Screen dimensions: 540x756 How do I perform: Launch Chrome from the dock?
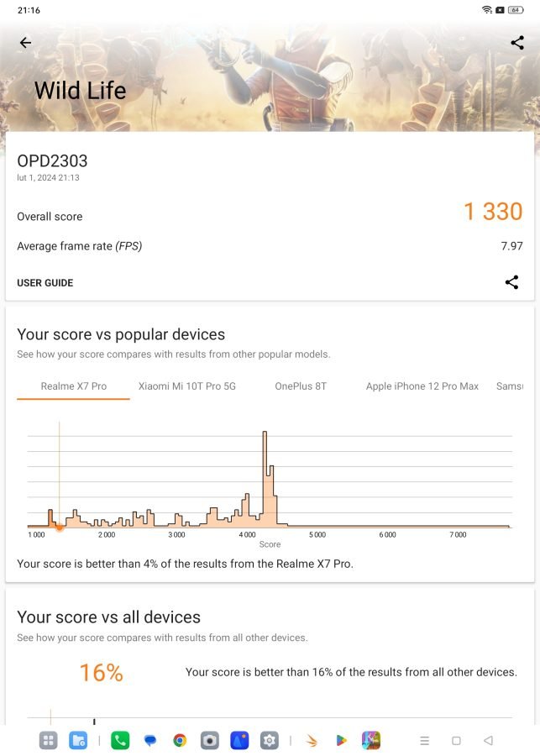pyautogui.click(x=180, y=740)
